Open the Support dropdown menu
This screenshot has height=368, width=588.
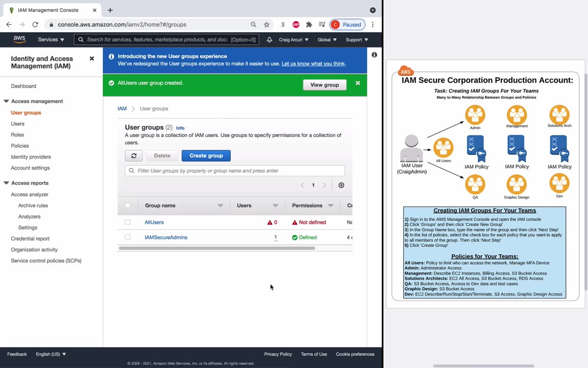coord(357,39)
